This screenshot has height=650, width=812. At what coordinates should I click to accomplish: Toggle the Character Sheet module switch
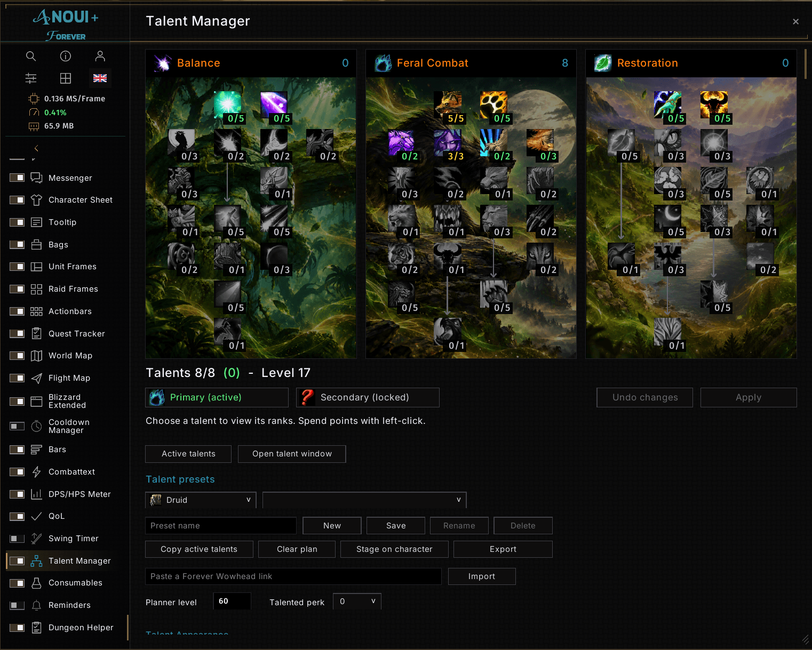click(17, 200)
